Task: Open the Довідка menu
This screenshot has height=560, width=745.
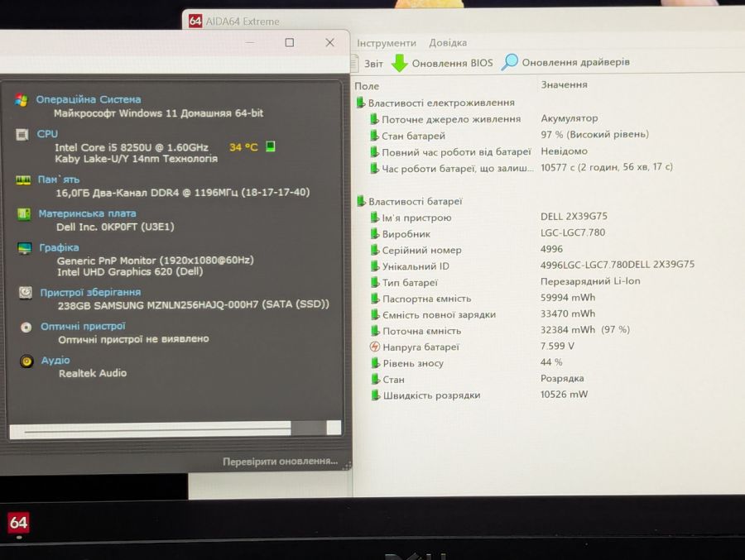Action: (448, 43)
